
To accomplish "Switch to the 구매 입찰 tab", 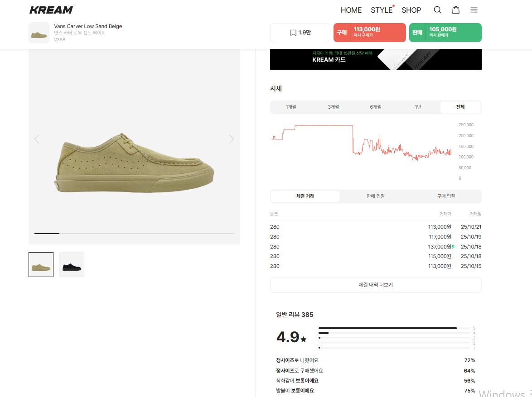I will click(446, 196).
